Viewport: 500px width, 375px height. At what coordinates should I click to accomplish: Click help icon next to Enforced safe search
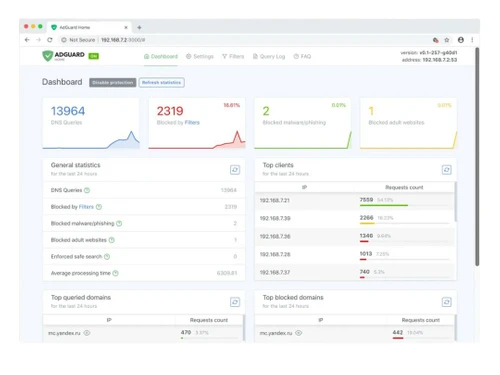click(x=107, y=257)
